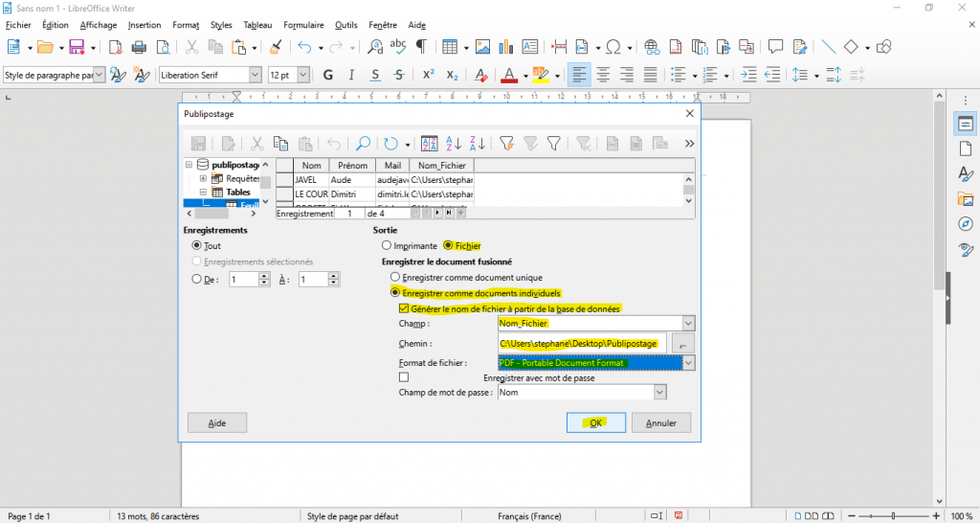Click the magnifier Find Record icon in dialog

click(x=363, y=144)
